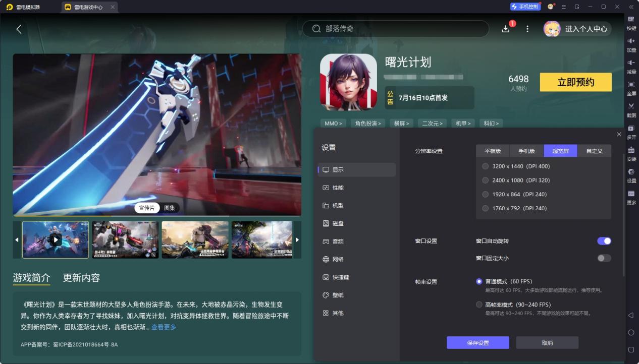
Task: Close the settings dialog with the X
Action: 619,135
